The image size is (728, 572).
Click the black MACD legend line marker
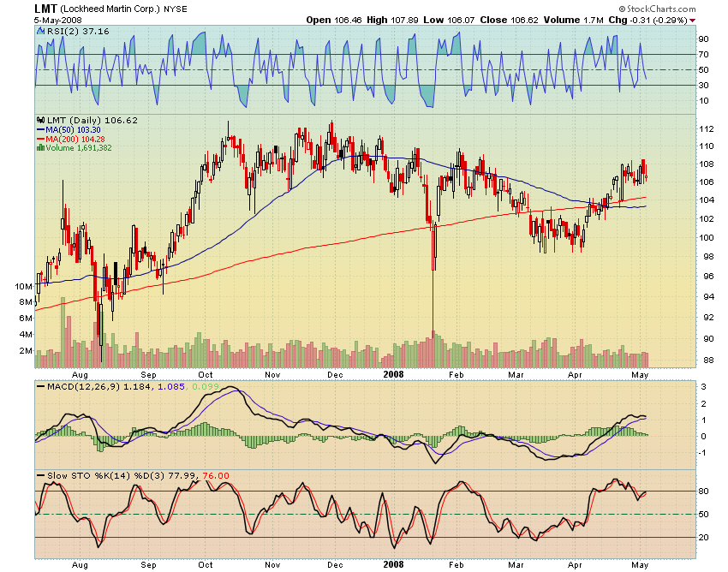click(41, 386)
